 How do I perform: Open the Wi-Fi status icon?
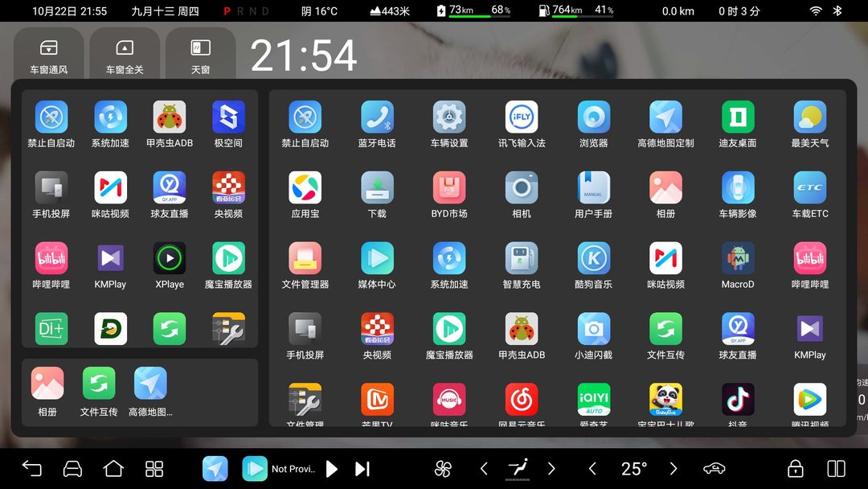(816, 10)
